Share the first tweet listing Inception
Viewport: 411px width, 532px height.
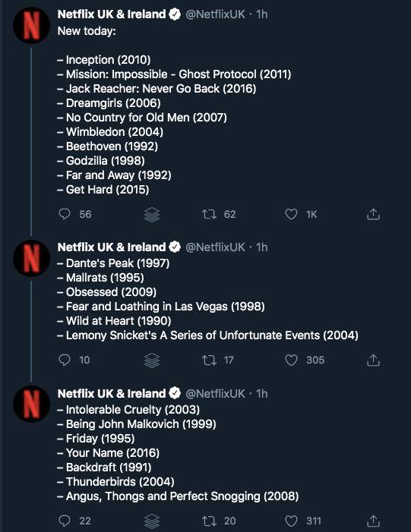click(x=373, y=214)
